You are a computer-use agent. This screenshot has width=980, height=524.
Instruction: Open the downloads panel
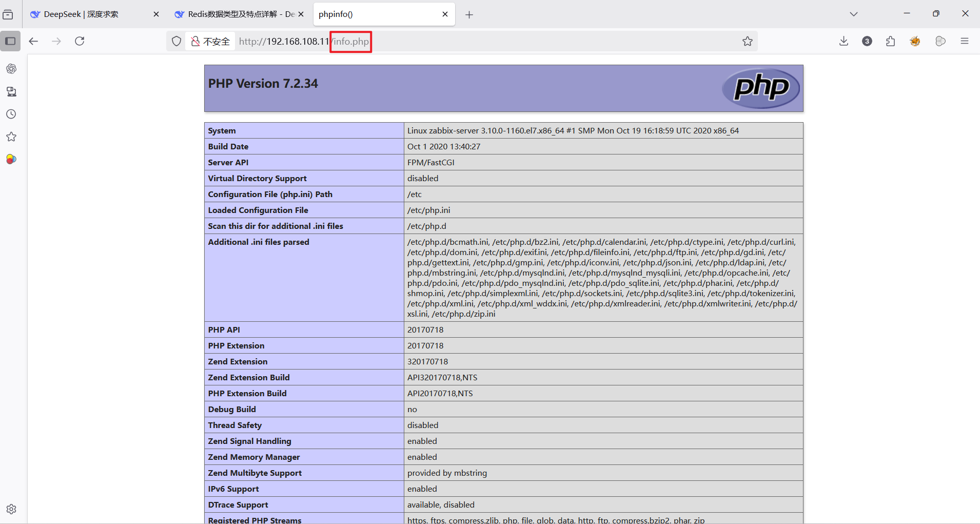[844, 41]
